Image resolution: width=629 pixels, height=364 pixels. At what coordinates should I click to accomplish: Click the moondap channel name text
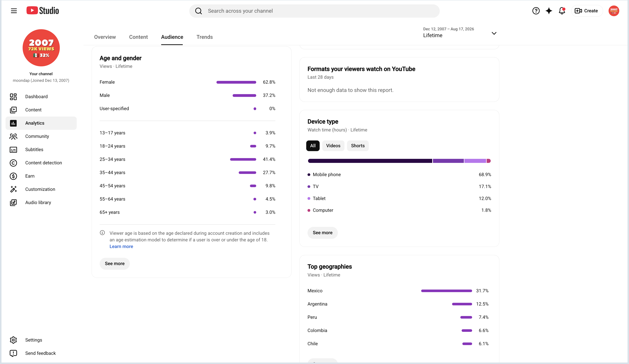(x=41, y=80)
